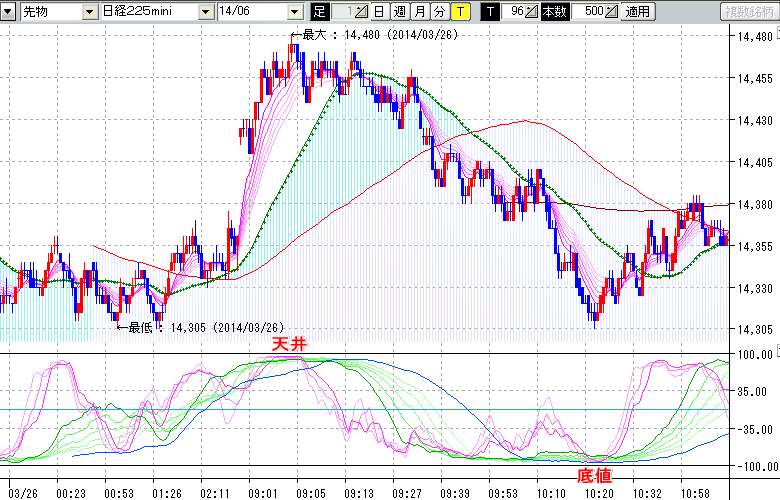Click the 本数 bar count label

click(553, 12)
